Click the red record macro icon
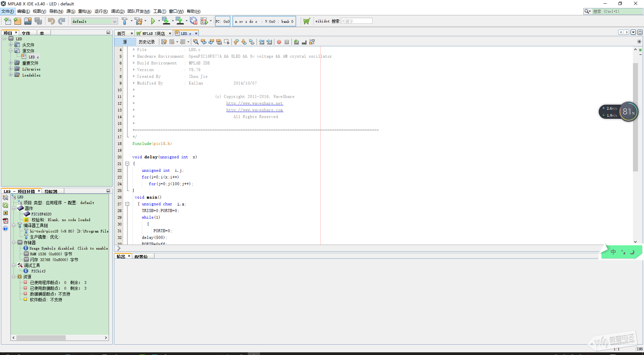The width and height of the screenshot is (644, 355). pyautogui.click(x=279, y=42)
